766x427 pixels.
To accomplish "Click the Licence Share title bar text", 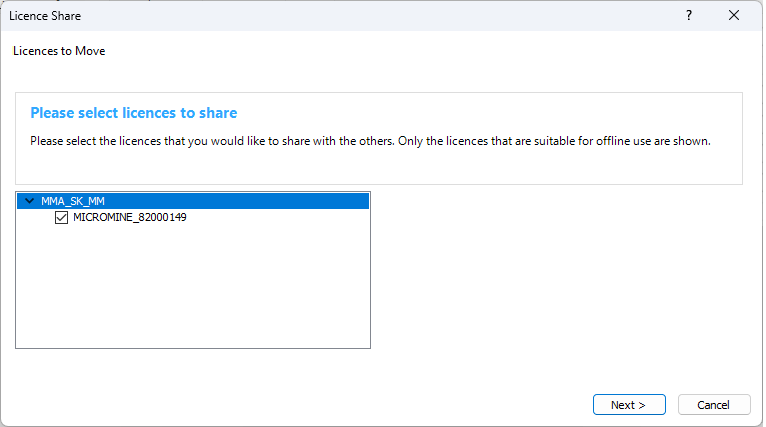I will (x=45, y=16).
